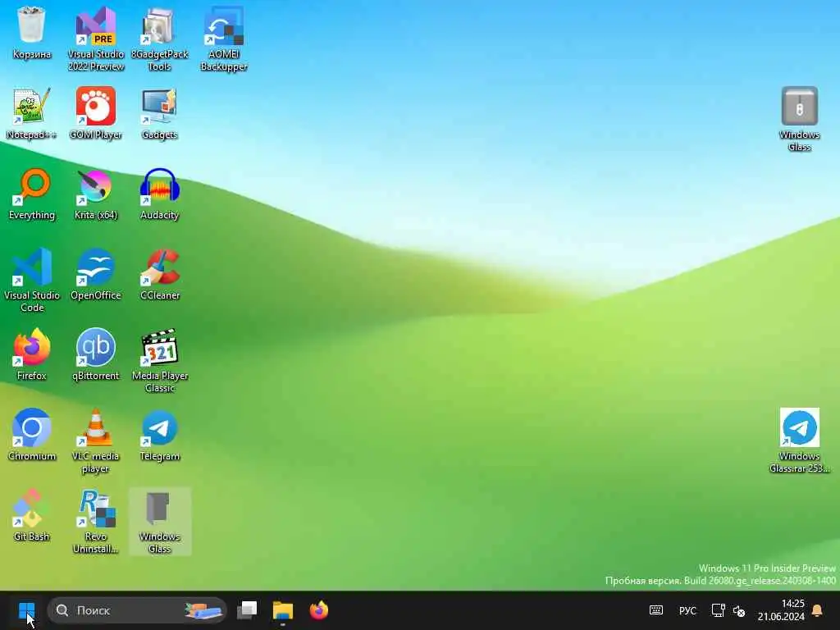Image resolution: width=840 pixels, height=630 pixels.
Task: Select the CCleaner shortcut
Action: 160,274
